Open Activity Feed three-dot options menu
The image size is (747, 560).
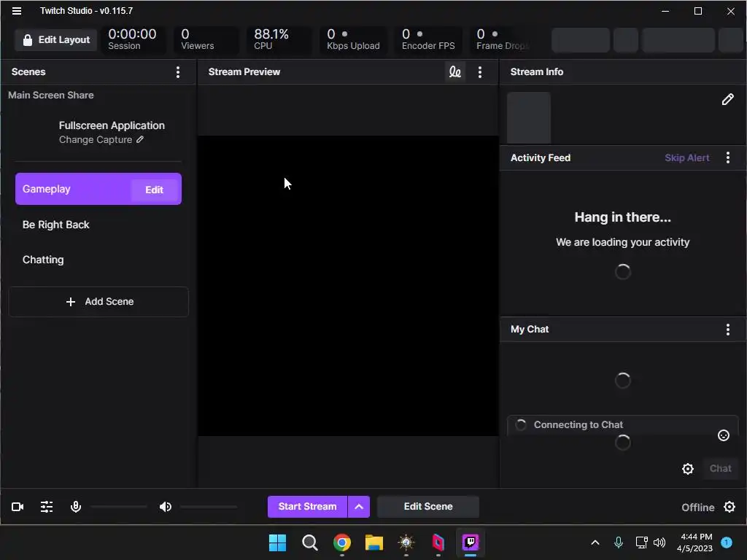point(728,158)
